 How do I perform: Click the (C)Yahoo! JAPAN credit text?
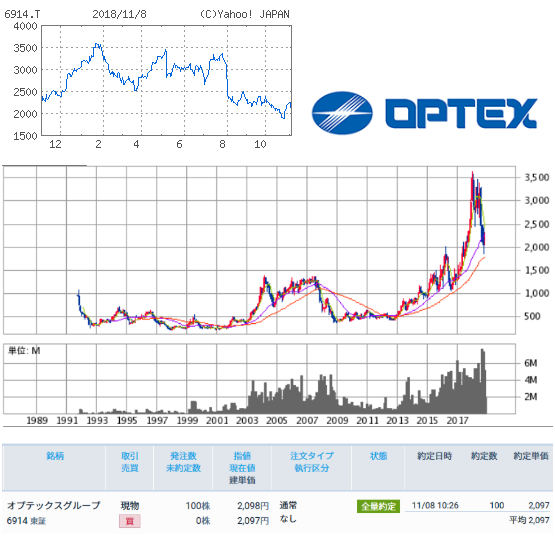(x=244, y=14)
